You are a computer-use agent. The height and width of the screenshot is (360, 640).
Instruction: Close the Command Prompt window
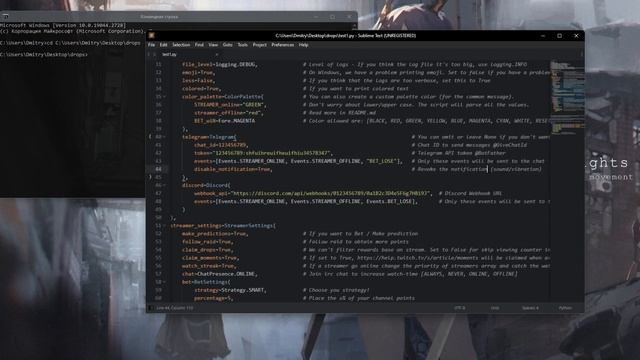pyautogui.click(x=349, y=17)
